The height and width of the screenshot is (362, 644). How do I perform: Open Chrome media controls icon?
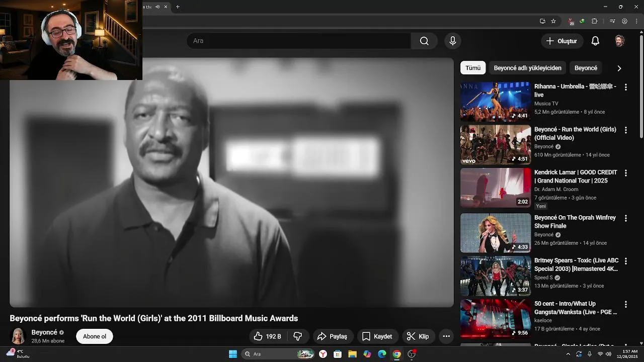pos(612,21)
